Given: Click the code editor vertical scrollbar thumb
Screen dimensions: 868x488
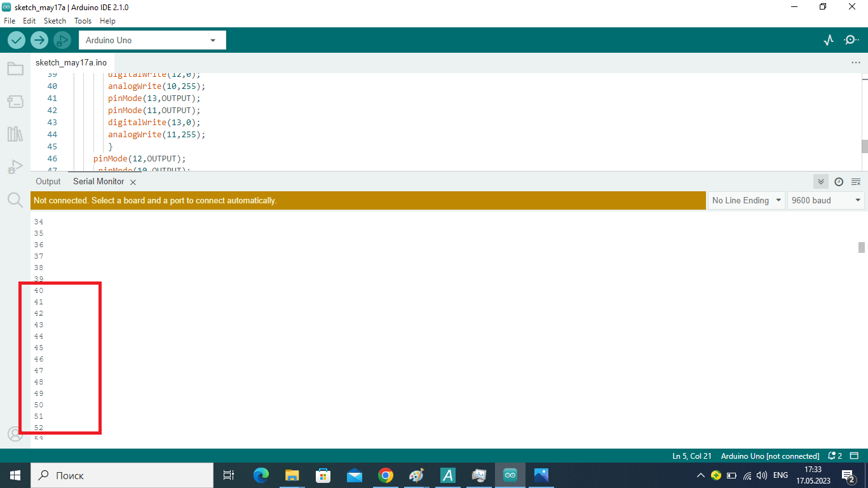Looking at the screenshot, I should pos(864,146).
